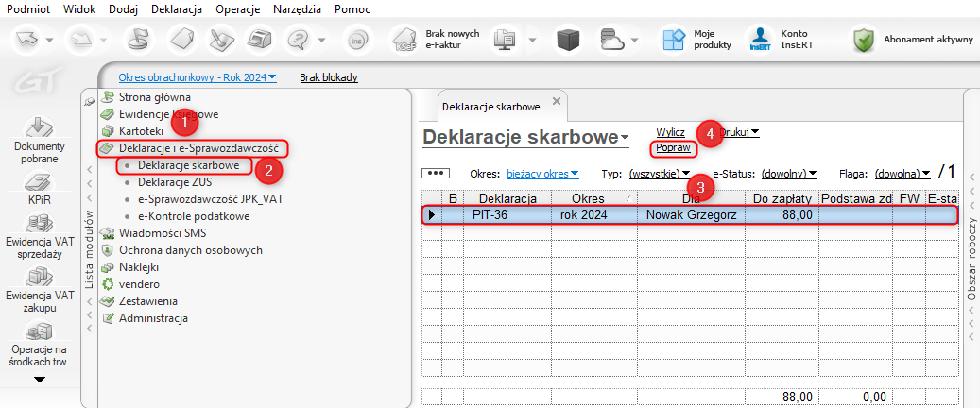Select e-Kontrole podatkowe submodule
The width and height of the screenshot is (980, 408).
coord(195,216)
